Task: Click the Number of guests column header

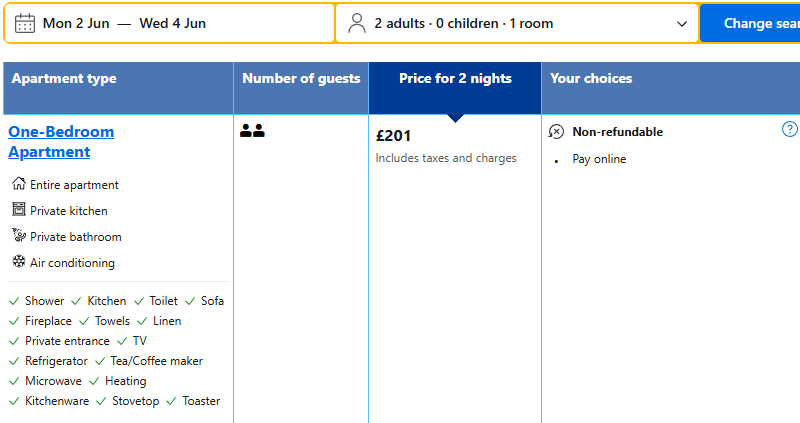Action: [x=301, y=79]
